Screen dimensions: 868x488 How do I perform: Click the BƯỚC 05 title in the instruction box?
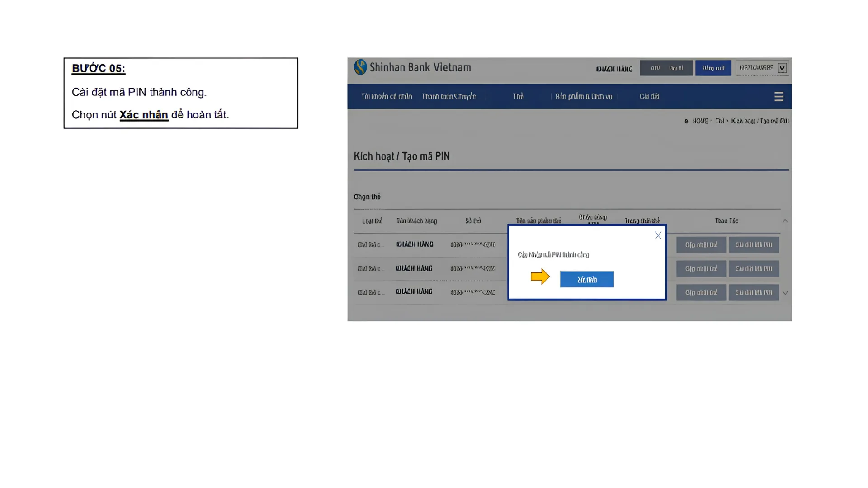click(98, 69)
